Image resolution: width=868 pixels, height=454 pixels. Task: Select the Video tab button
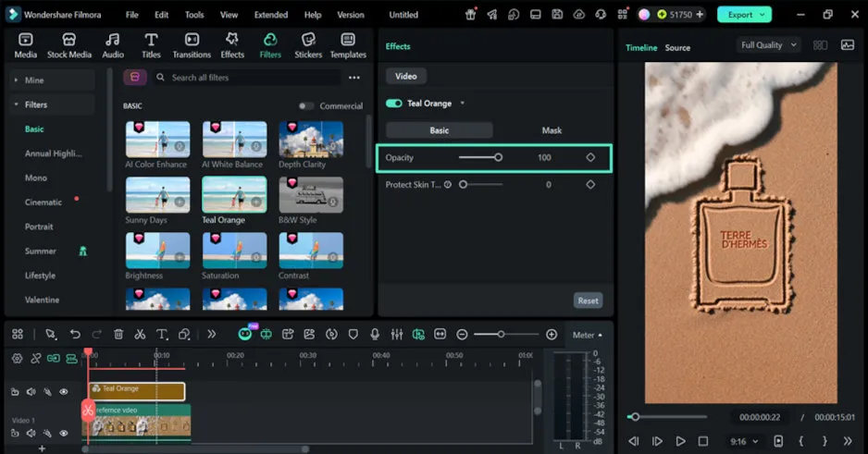pos(405,77)
